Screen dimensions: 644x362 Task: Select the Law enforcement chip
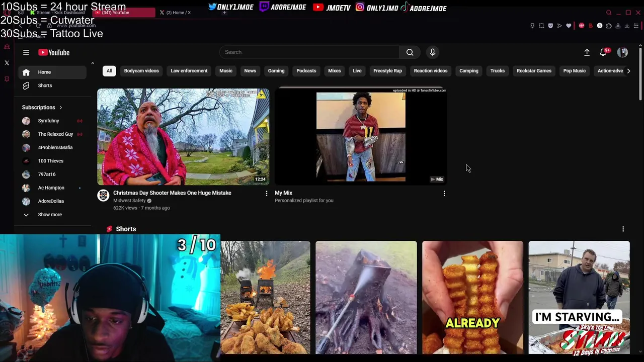[189, 71]
